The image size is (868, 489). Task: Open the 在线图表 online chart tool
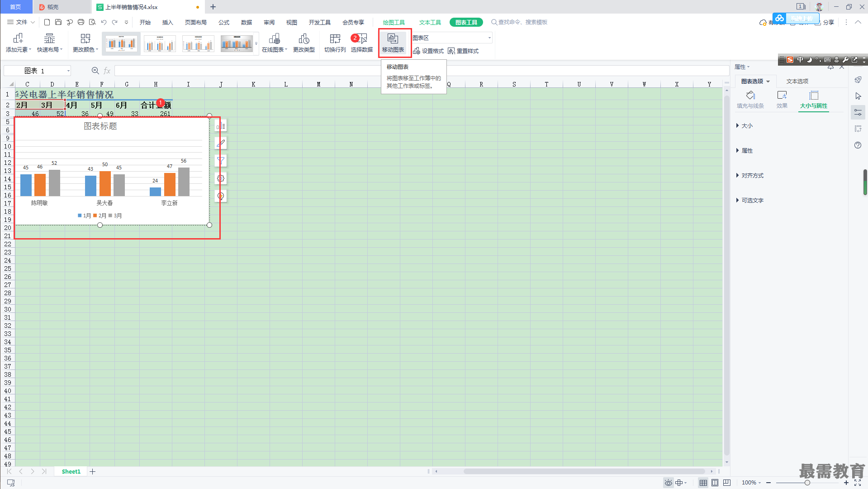275,43
